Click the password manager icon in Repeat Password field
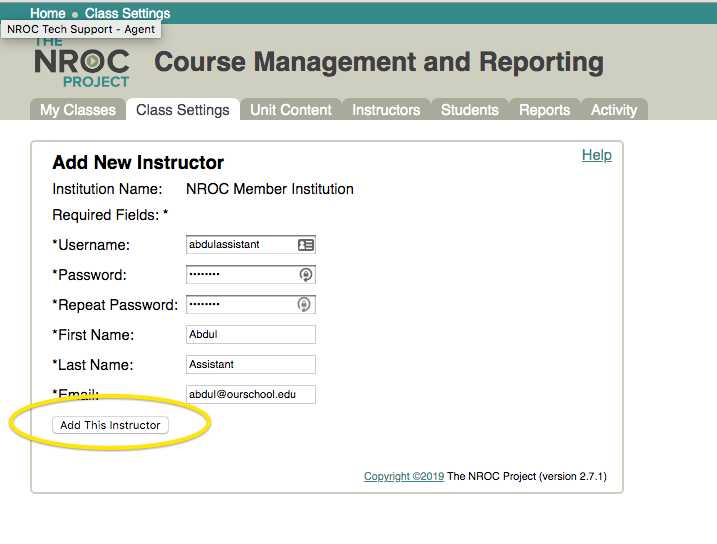 (x=304, y=304)
